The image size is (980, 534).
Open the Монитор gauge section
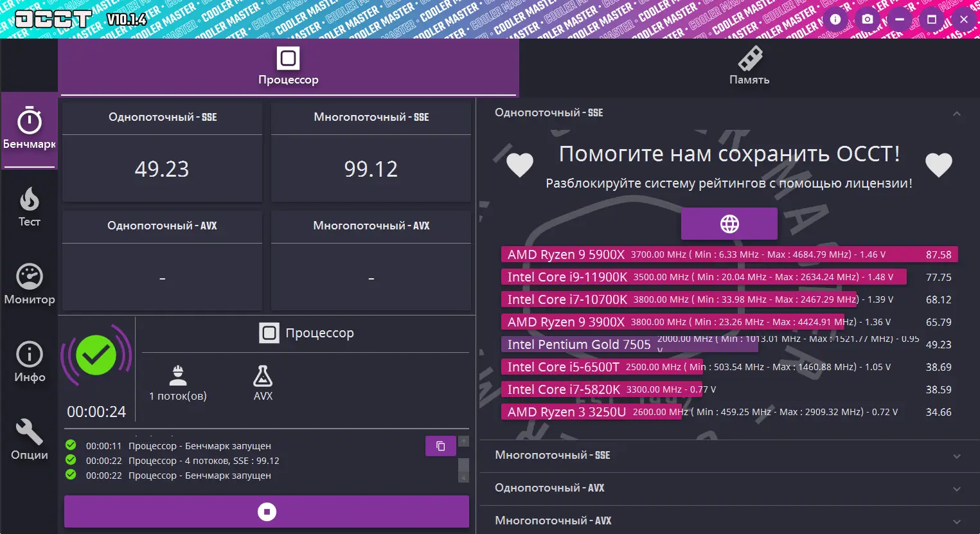pyautogui.click(x=30, y=285)
